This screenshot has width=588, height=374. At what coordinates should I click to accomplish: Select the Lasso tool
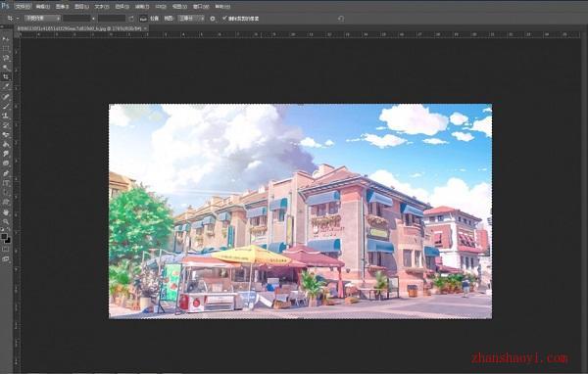pyautogui.click(x=6, y=58)
